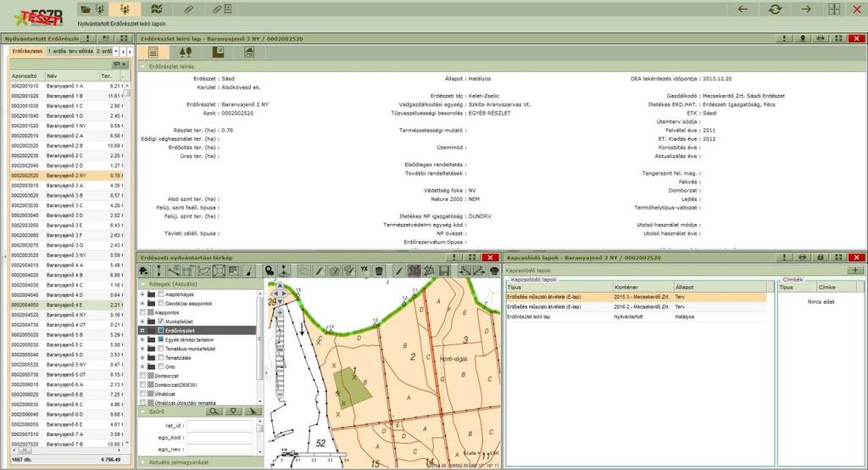
Task: Zoom out with the map minus button
Action: [280, 394]
